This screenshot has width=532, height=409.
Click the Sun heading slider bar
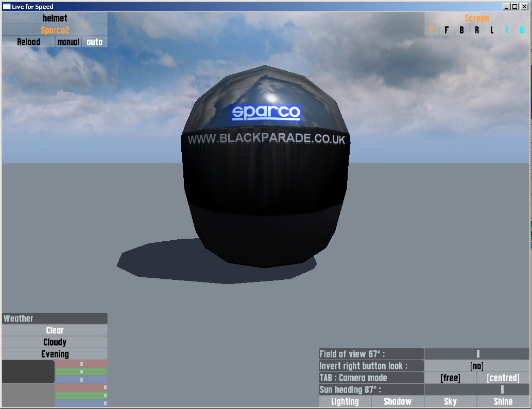pyautogui.click(x=477, y=389)
